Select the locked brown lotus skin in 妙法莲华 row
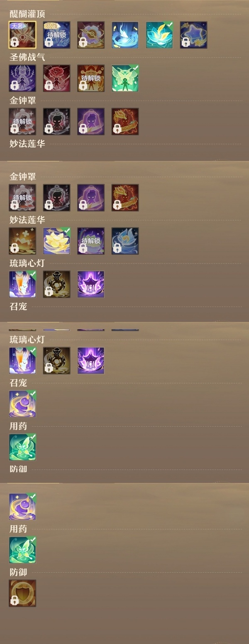 tap(22, 241)
